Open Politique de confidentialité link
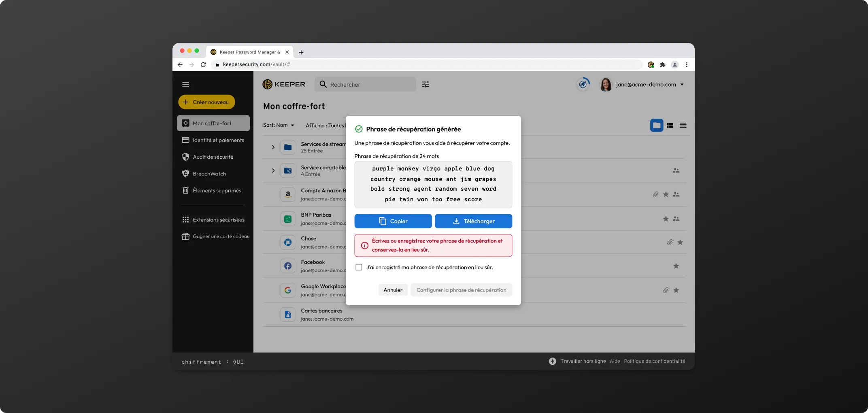The width and height of the screenshot is (868, 413). [x=655, y=361]
